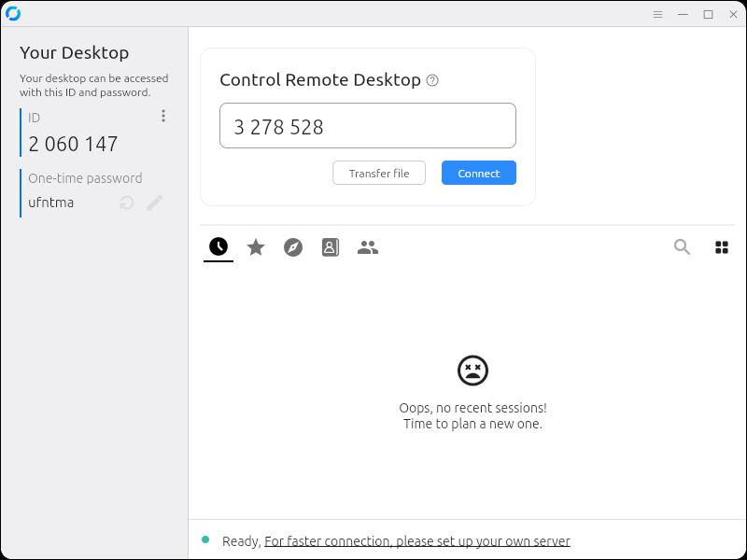Viewport: 747px width, 560px height.
Task: Focus the remote ID input field
Action: 368,126
